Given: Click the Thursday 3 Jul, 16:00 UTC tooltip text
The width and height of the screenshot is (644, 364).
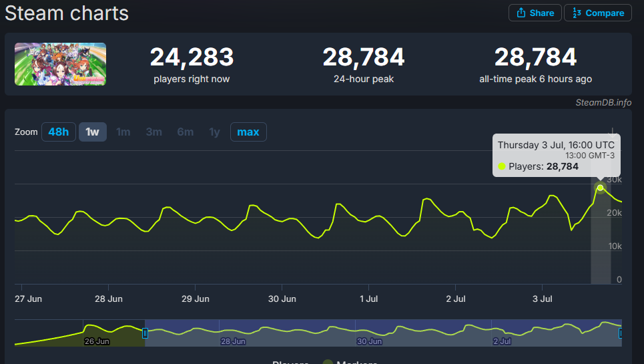Looking at the screenshot, I should pyautogui.click(x=556, y=145).
